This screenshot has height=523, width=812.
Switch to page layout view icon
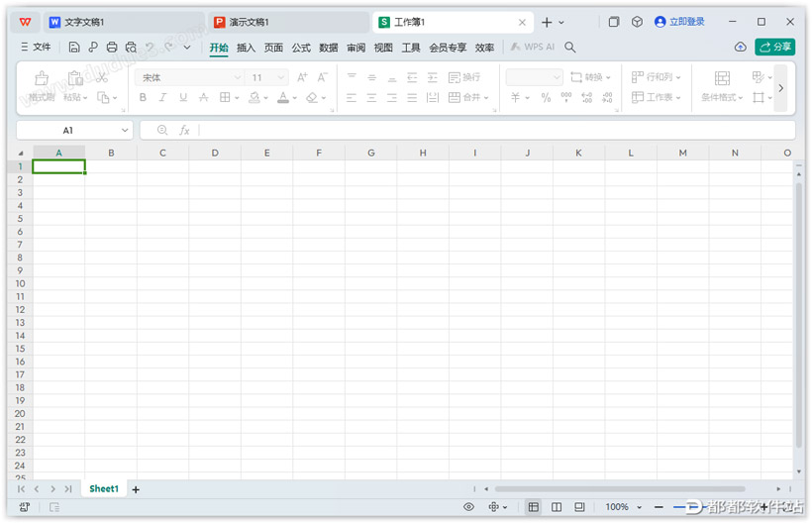point(557,507)
